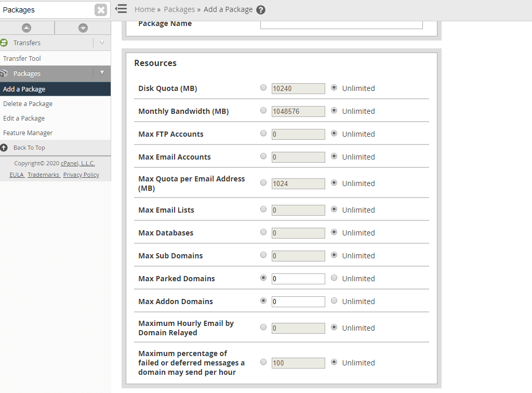Select Unlimited for Max Parked Domains

[x=334, y=278]
